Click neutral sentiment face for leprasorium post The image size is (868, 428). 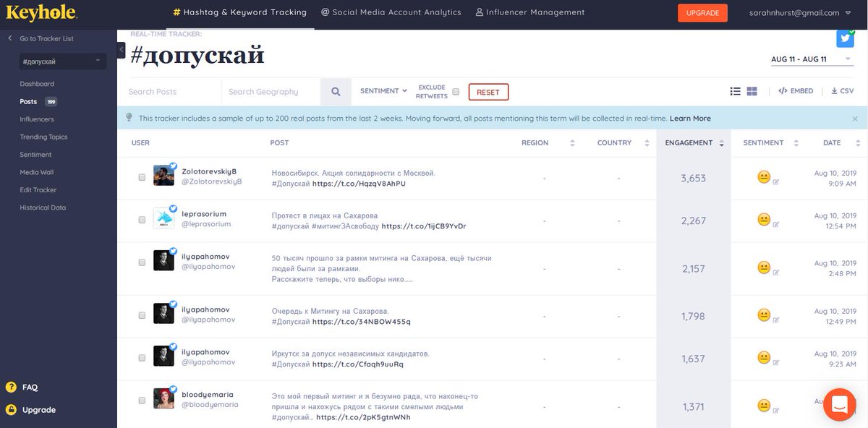click(763, 219)
